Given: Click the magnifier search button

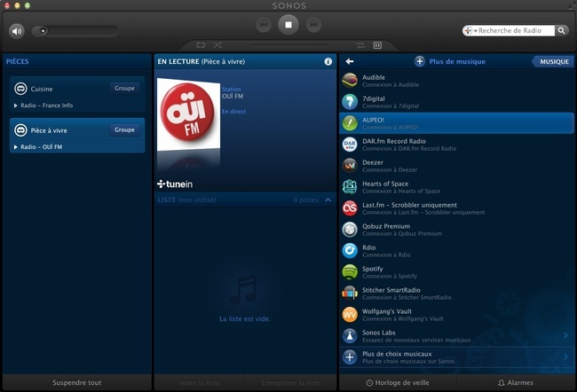Looking at the screenshot, I should click(561, 30).
